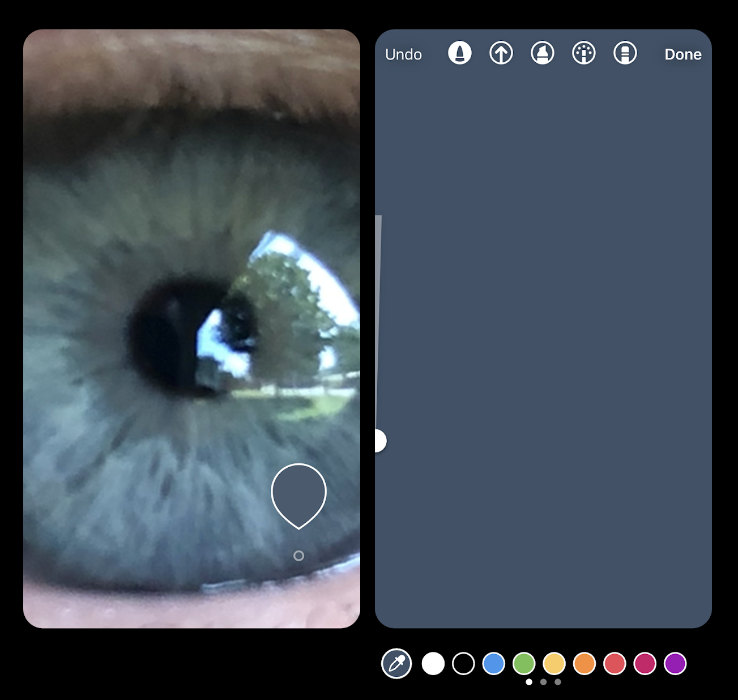Screen dimensions: 738x700
Task: Choose the red color swatch
Action: click(x=615, y=663)
